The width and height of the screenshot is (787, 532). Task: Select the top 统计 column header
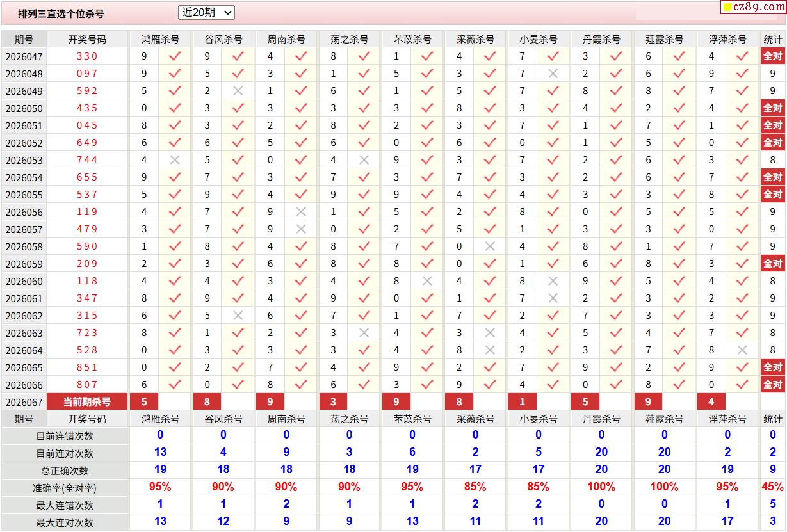coord(772,39)
